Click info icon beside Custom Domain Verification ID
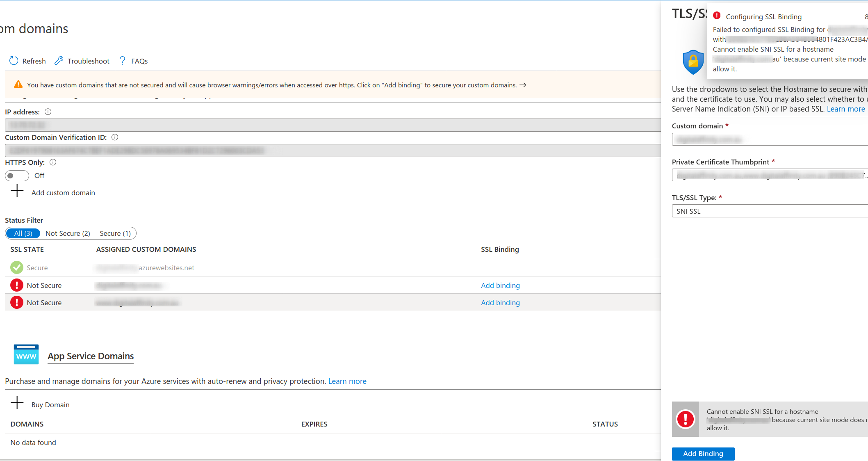The image size is (868, 461). 115,137
